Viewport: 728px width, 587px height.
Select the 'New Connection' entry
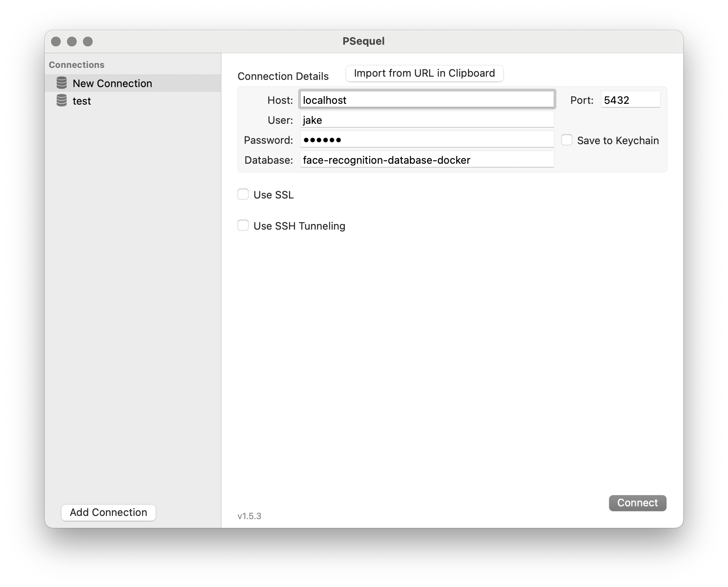133,83
